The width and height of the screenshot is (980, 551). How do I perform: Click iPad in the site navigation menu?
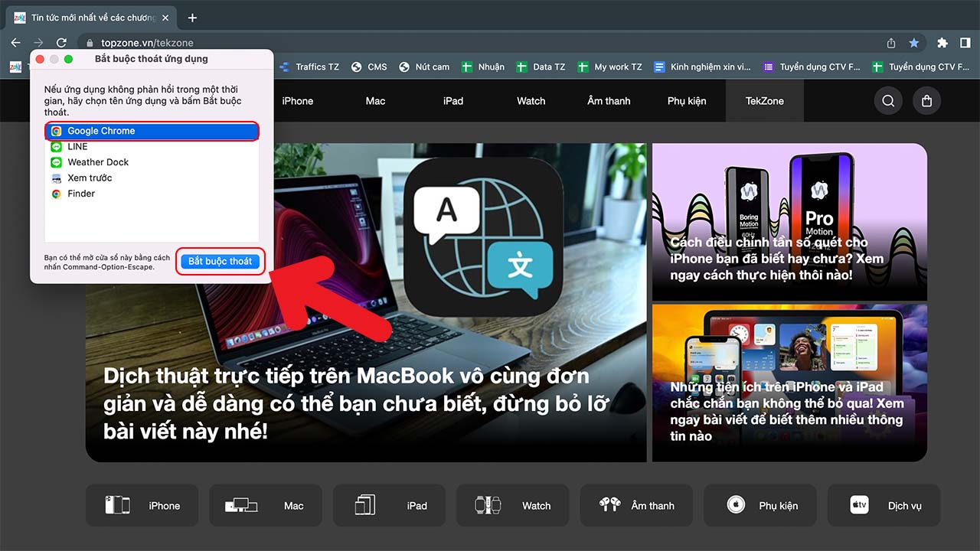pyautogui.click(x=453, y=101)
